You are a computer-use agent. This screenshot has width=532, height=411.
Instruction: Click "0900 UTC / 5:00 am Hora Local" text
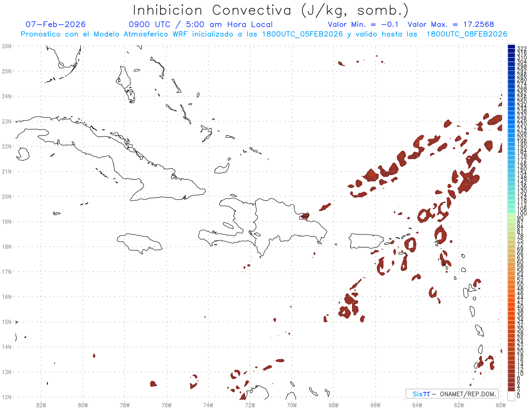pyautogui.click(x=201, y=24)
